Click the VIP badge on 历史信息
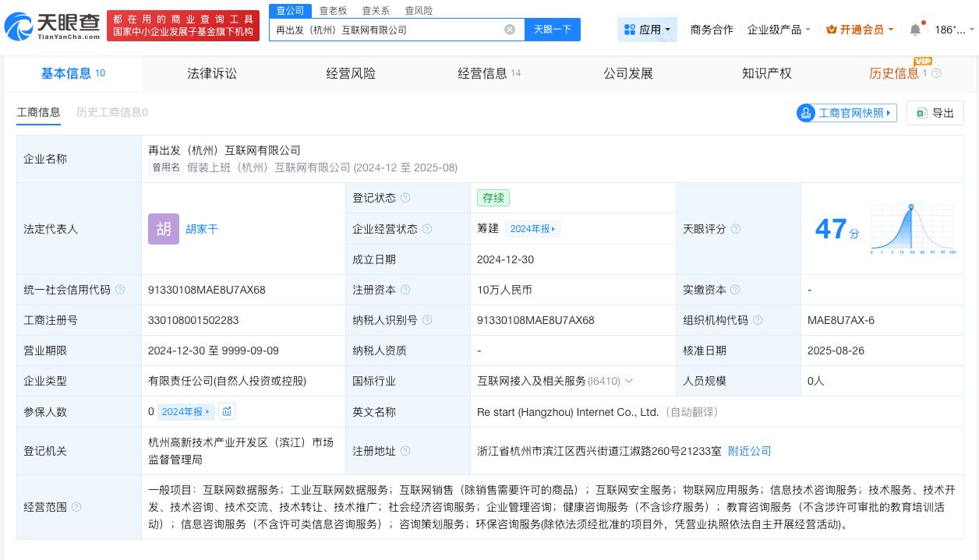The height and width of the screenshot is (560, 979). point(922,59)
